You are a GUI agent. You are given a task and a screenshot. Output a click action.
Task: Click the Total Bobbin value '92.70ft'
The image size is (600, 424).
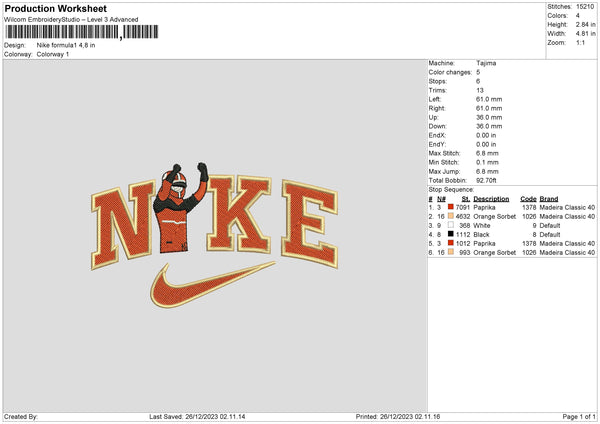[x=486, y=181]
